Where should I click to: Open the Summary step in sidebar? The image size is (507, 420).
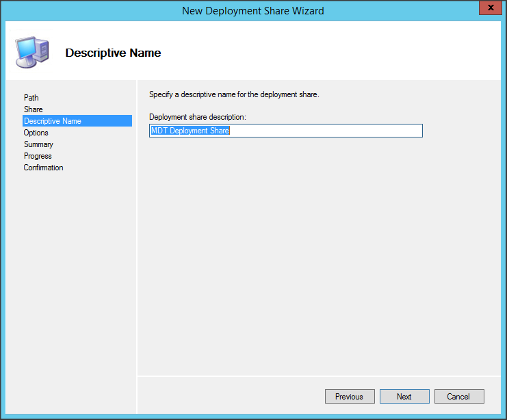(38, 144)
